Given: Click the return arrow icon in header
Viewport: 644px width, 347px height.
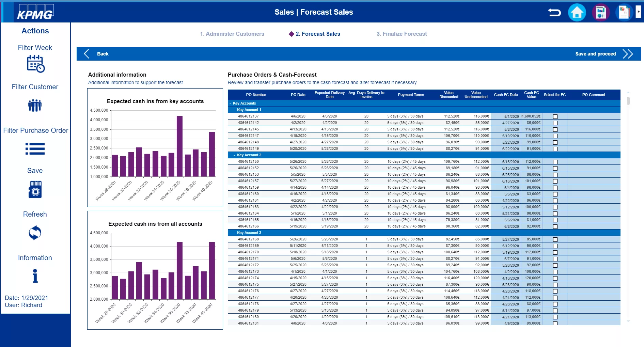Looking at the screenshot, I should [554, 13].
